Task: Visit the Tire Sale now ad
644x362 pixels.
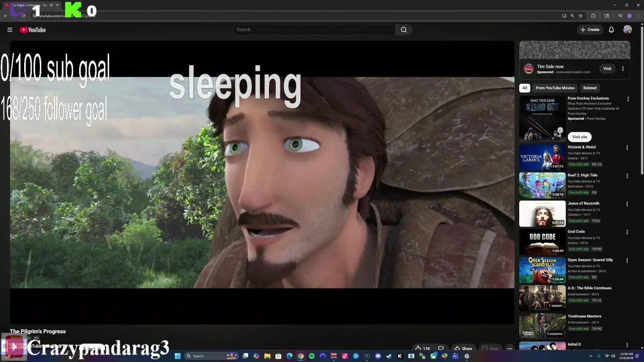Action: (607, 69)
